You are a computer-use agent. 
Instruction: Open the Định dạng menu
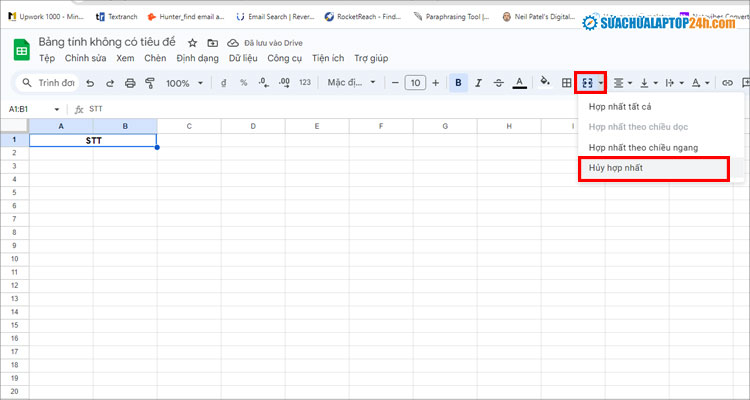pyautogui.click(x=196, y=58)
